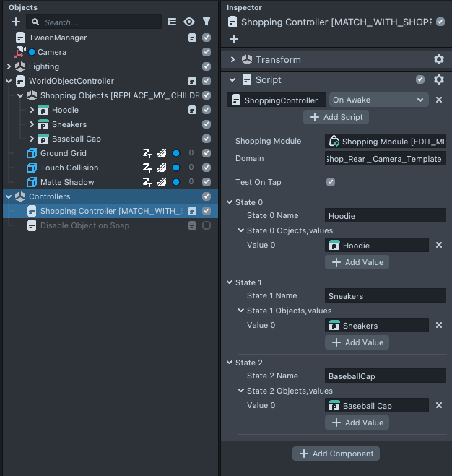Viewport: 452px width, 476px height.
Task: Remove the ShoppingController script with X icon
Action: pos(438,100)
